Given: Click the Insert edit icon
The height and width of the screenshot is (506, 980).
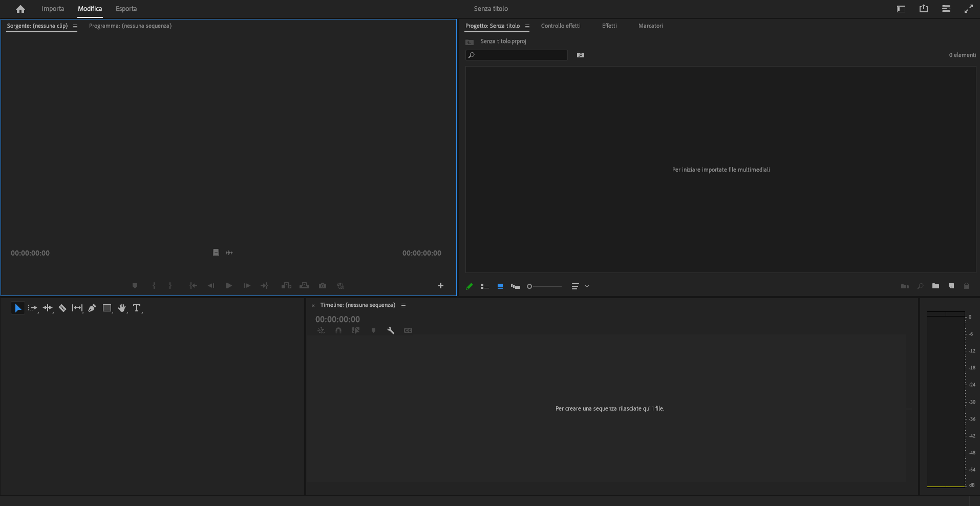Looking at the screenshot, I should pyautogui.click(x=287, y=286).
